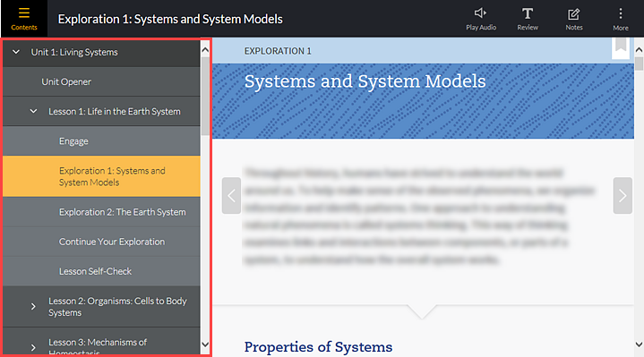644x357 pixels.
Task: Collapse Lesson 1: Life in the Earth System chevron
Action: 33,111
